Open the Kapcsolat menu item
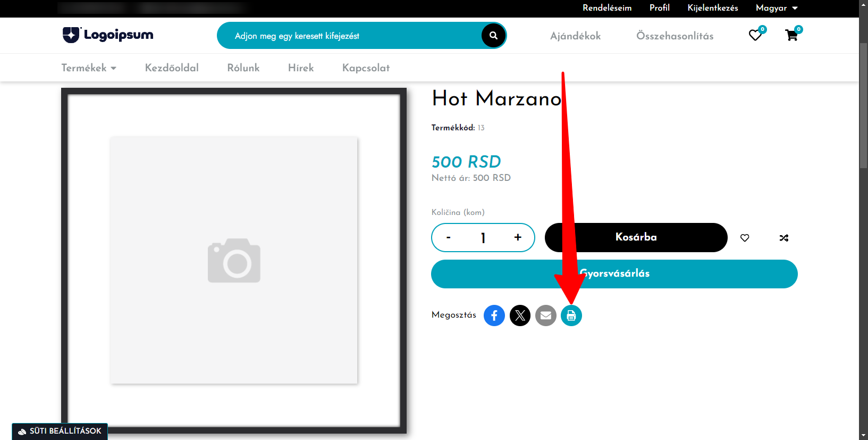 click(x=366, y=68)
